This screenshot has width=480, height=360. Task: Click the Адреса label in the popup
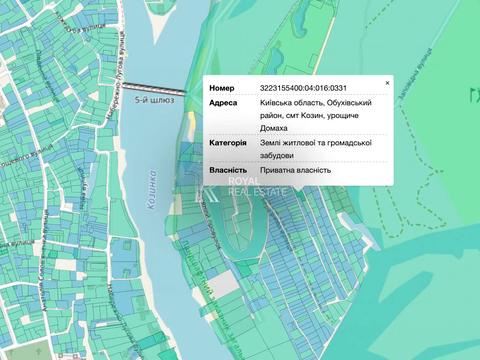[223, 103]
